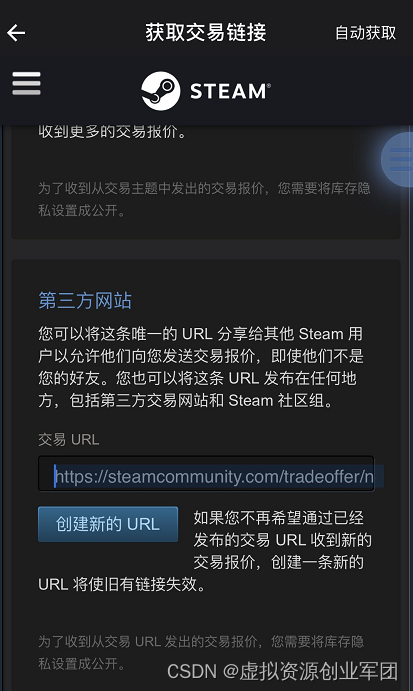Tap the line URL 将使旧有链接失效
The height and width of the screenshot is (691, 413).
(x=122, y=584)
